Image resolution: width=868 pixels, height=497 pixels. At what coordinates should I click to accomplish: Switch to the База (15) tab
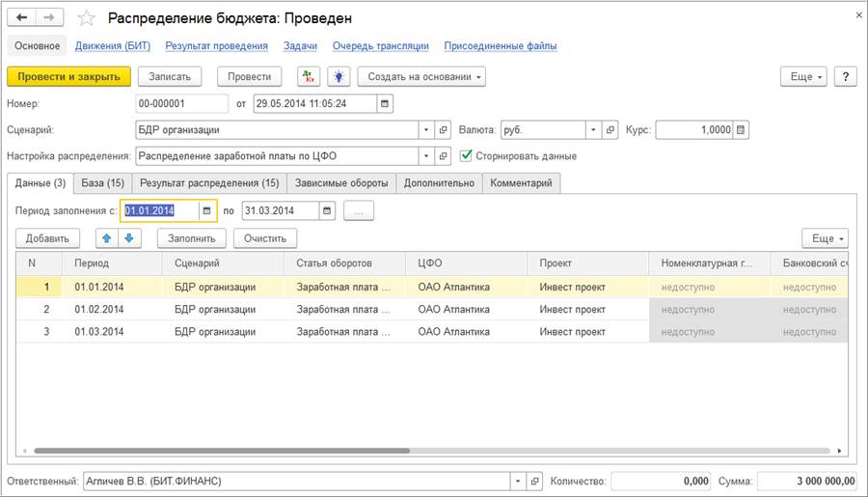pyautogui.click(x=102, y=182)
